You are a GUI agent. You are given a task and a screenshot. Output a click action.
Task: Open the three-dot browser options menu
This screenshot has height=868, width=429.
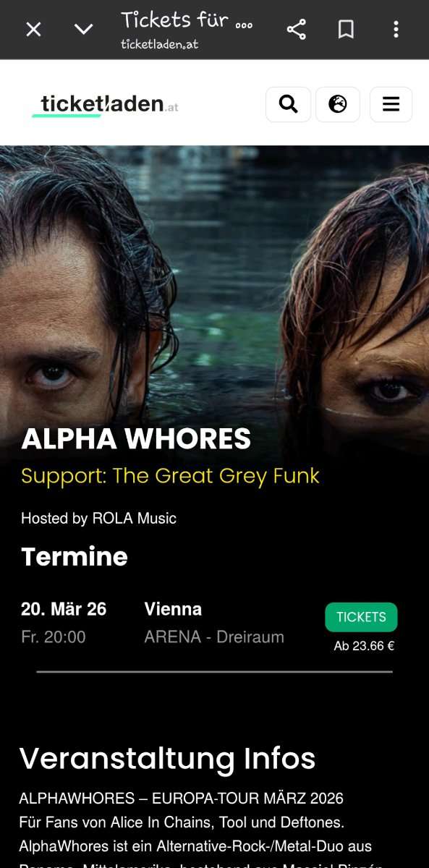click(396, 30)
